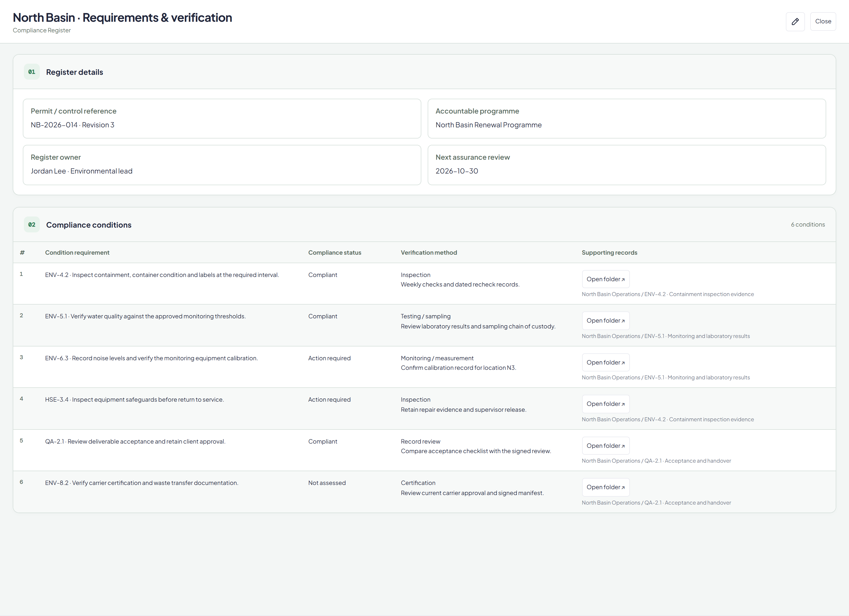Click 'Monitoring / measurement' verification method
The width and height of the screenshot is (849, 616).
coord(437,358)
